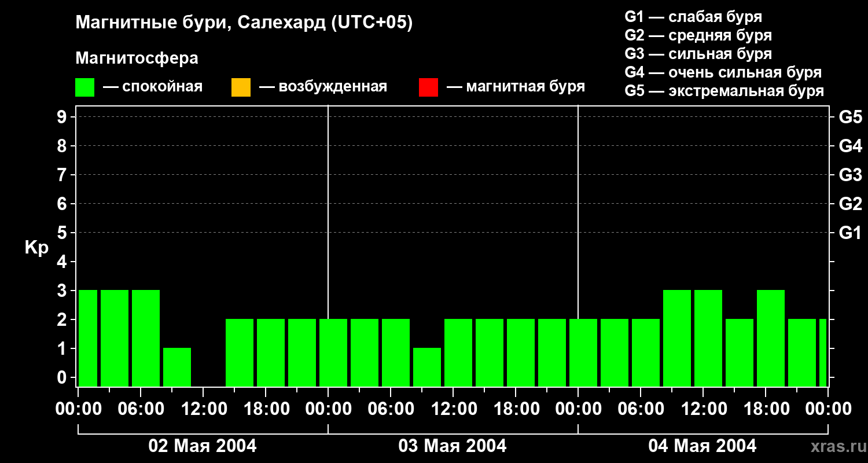Click the '— магнитная буря' legend label
The image size is (868, 463).
click(x=516, y=87)
